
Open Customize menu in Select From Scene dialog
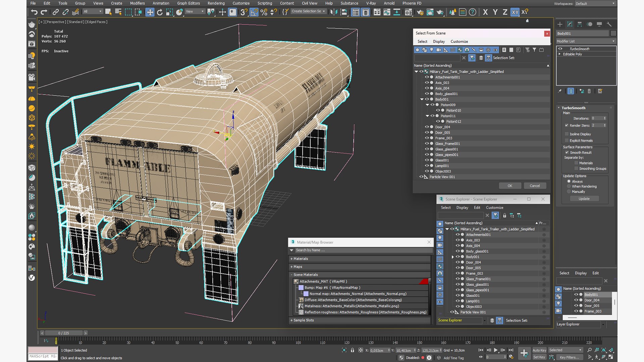tap(459, 42)
